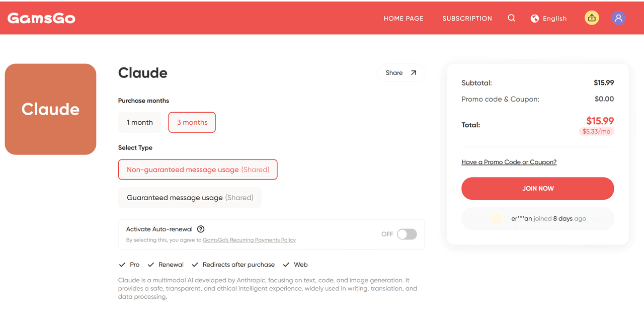Click the globe language icon
The image size is (644, 331).
(535, 19)
